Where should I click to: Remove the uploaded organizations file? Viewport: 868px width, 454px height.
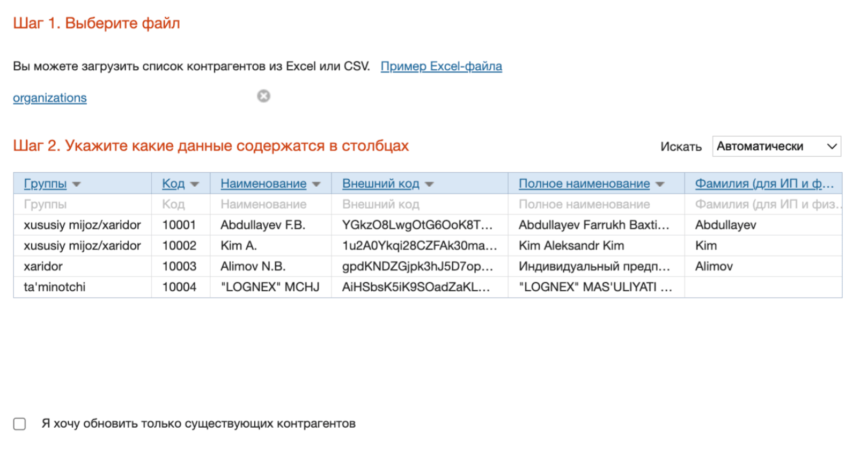[263, 96]
